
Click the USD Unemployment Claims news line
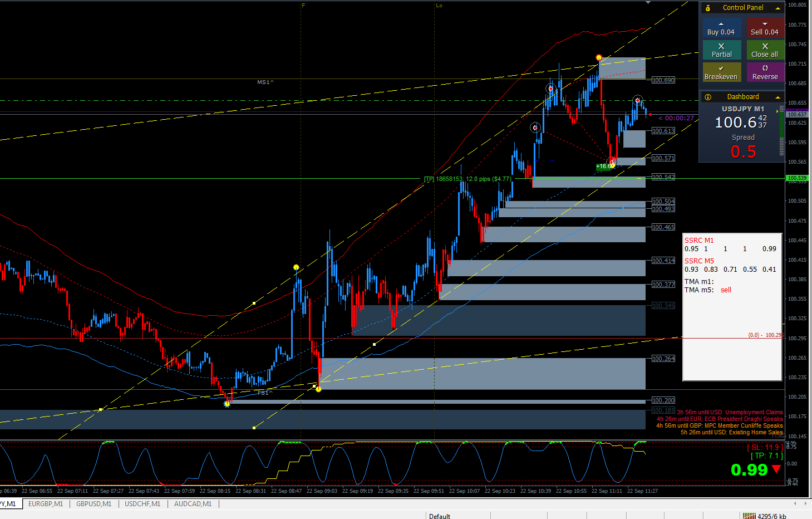pyautogui.click(x=730, y=413)
